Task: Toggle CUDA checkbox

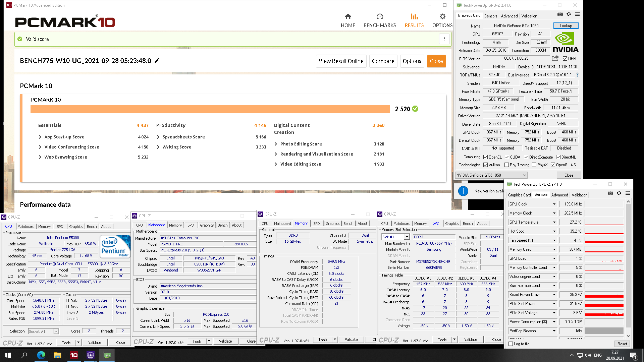Action: (507, 157)
